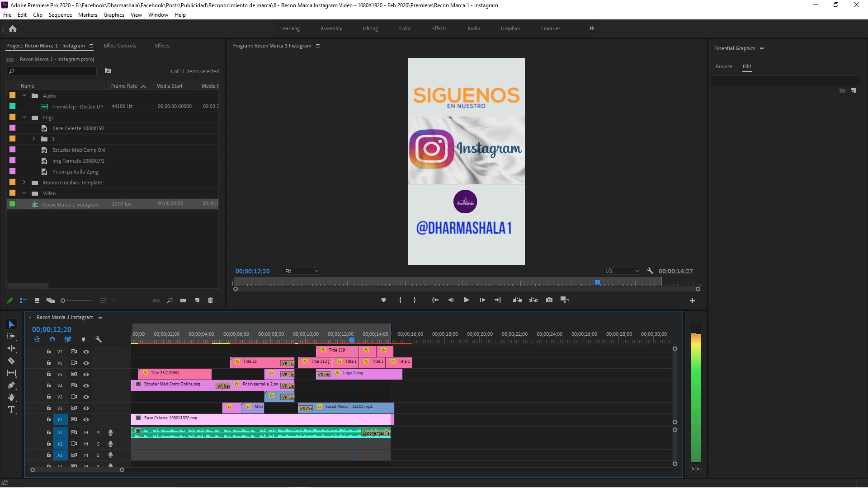Switch to the Effect Controls tab
The width and height of the screenshot is (868, 488).
click(120, 46)
